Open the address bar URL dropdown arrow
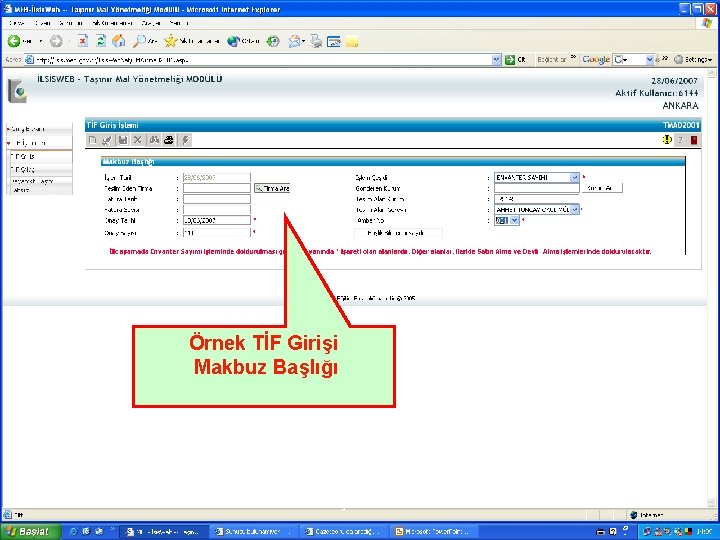Viewport: 720px width, 540px height. (x=496, y=60)
